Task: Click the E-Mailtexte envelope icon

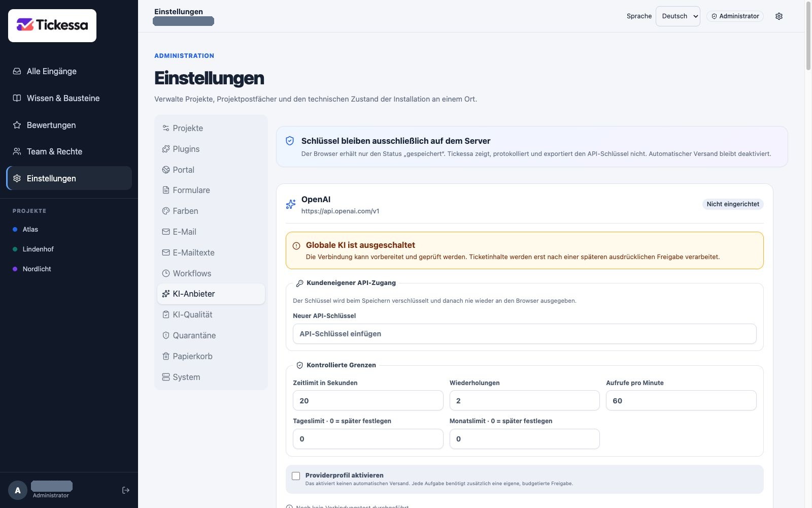Action: pyautogui.click(x=166, y=252)
